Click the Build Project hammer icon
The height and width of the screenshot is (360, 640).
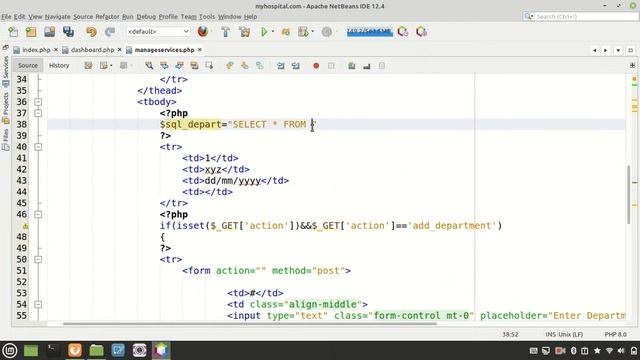tap(225, 32)
